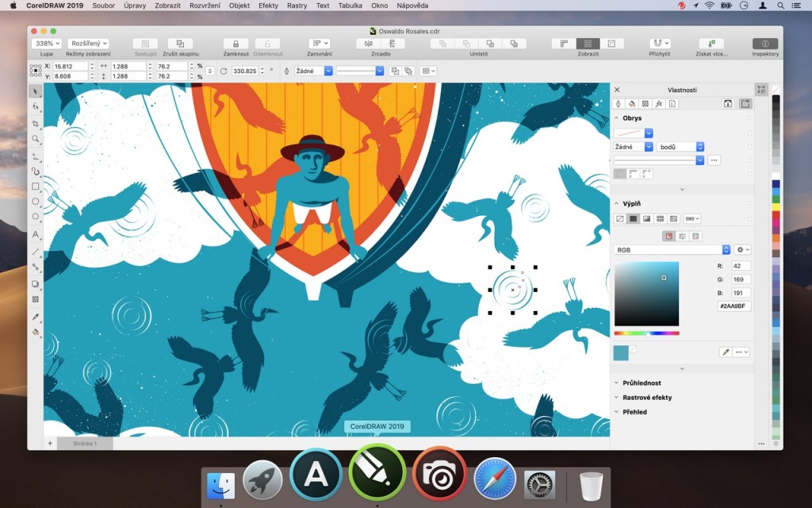Viewport: 812px width, 508px height.
Task: Select the Freehand curve tool
Action: click(x=35, y=156)
